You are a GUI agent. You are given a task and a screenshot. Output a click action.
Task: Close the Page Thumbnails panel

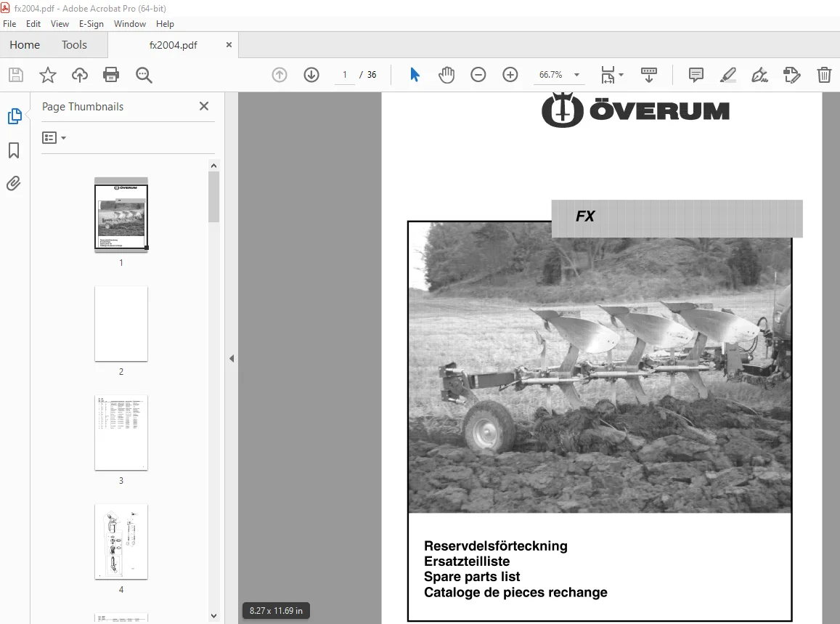(204, 106)
